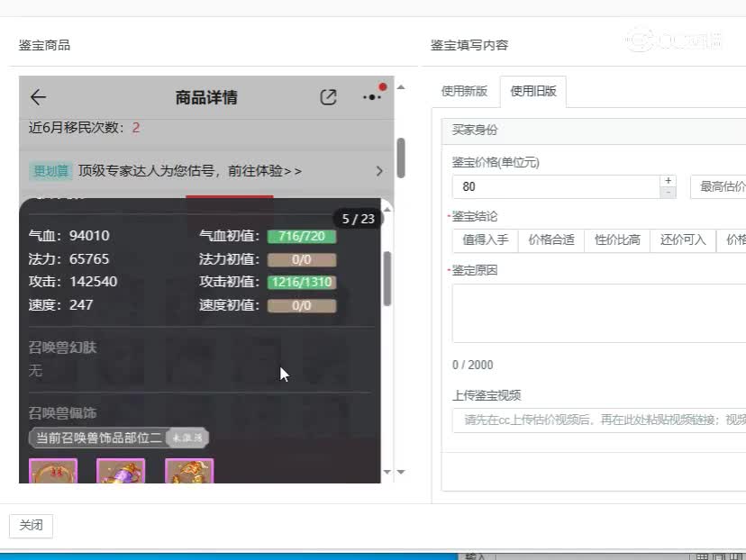
Task: Click the product panel scrollbar thumb
Action: 401,158
